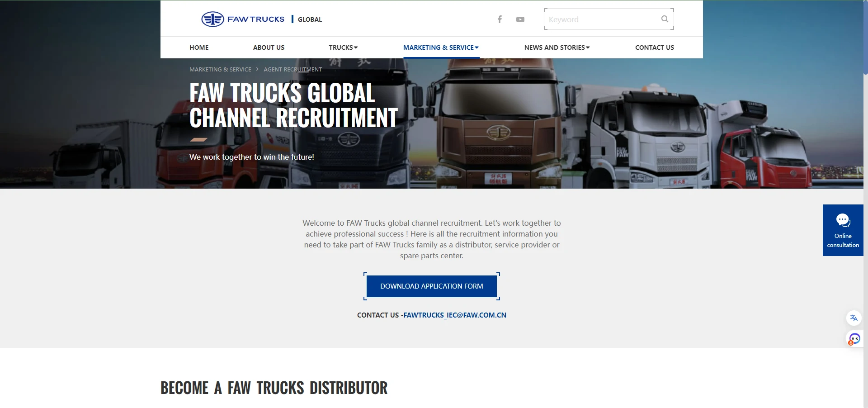The height and width of the screenshot is (408, 868).
Task: Open ABOUT US menu item
Action: pos(269,47)
